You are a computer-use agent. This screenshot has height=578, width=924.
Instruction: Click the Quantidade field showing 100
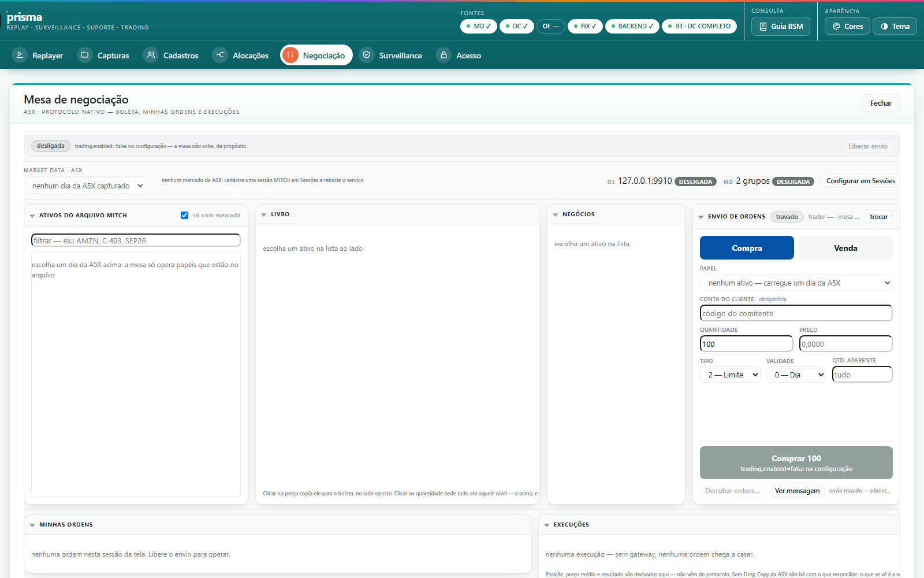tap(746, 344)
